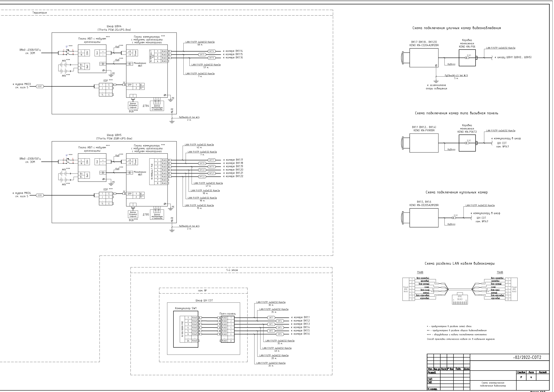The image size is (554, 392).
Task: Select the note 'Способ прокладки оптического кабеля см. в кабельном журнале'
Action: (x=461, y=339)
